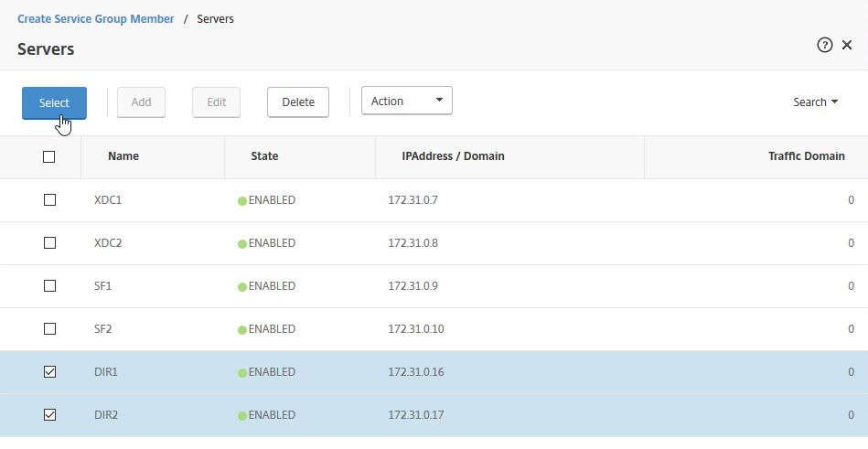868x449 pixels.
Task: Toggle the select-all header checkbox
Action: tap(48, 156)
